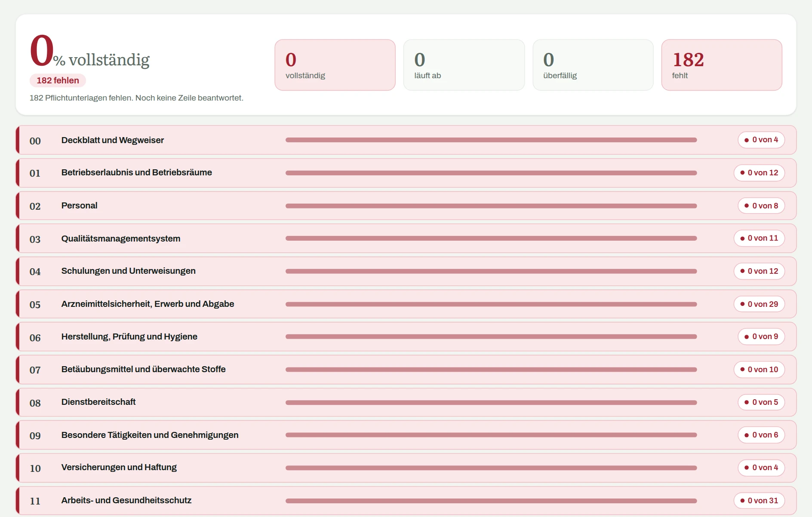Click the progress bar for Dienstbereitschaft
This screenshot has height=517, width=812.
pyautogui.click(x=491, y=403)
